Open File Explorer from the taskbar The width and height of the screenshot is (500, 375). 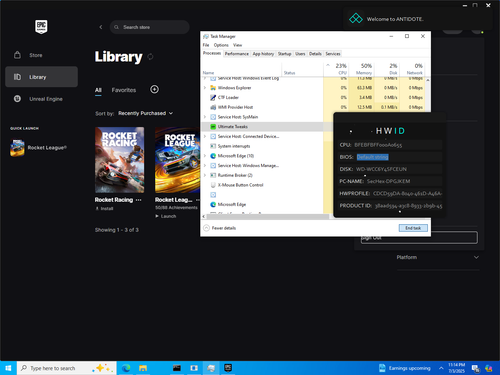(143, 368)
